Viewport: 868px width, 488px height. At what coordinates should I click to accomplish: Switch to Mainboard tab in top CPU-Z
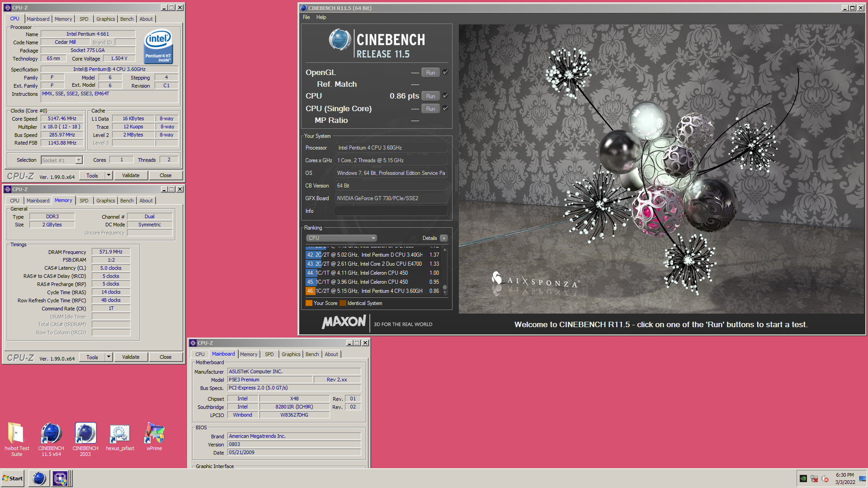38,19
